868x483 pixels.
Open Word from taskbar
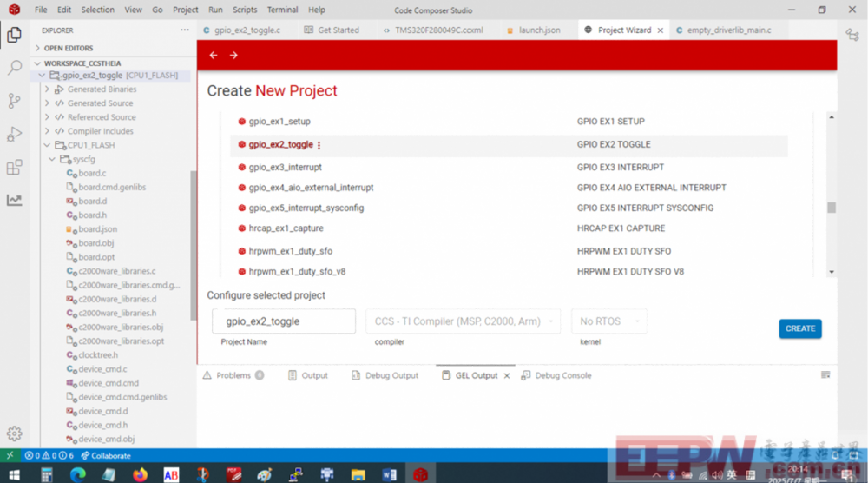pos(389,474)
